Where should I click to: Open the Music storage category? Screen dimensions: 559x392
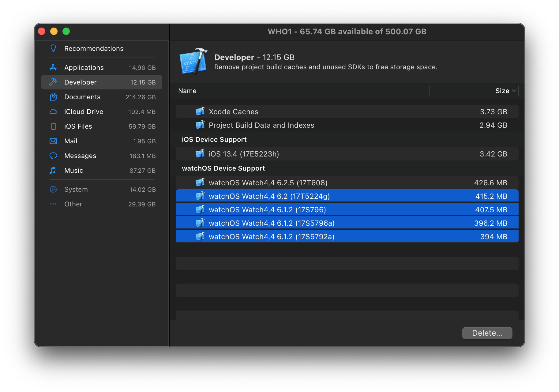[x=102, y=170]
